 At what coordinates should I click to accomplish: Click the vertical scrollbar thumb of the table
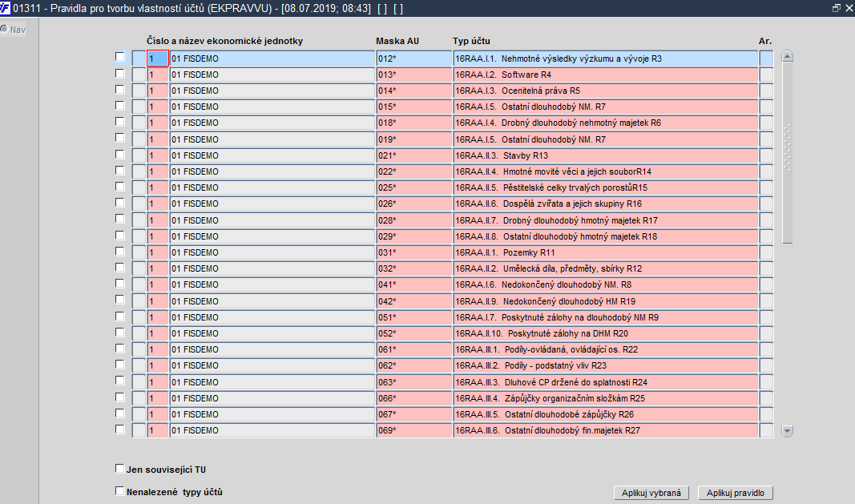(787, 153)
